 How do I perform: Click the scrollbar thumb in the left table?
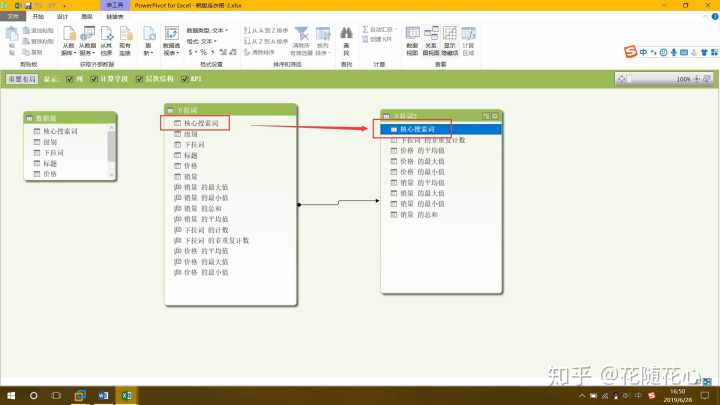(111, 147)
